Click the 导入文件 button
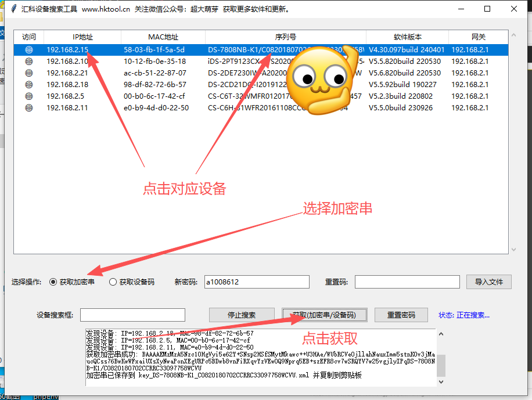The height and width of the screenshot is (400, 532). coord(488,282)
